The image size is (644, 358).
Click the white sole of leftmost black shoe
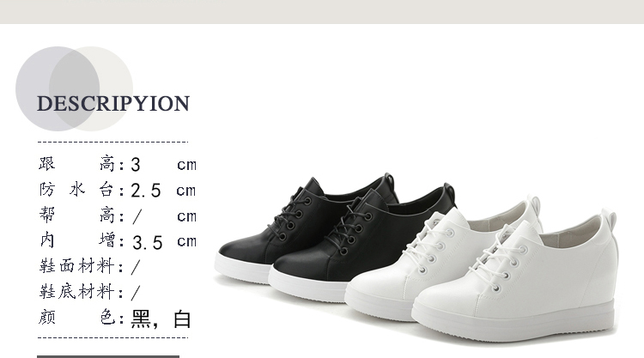(x=241, y=268)
